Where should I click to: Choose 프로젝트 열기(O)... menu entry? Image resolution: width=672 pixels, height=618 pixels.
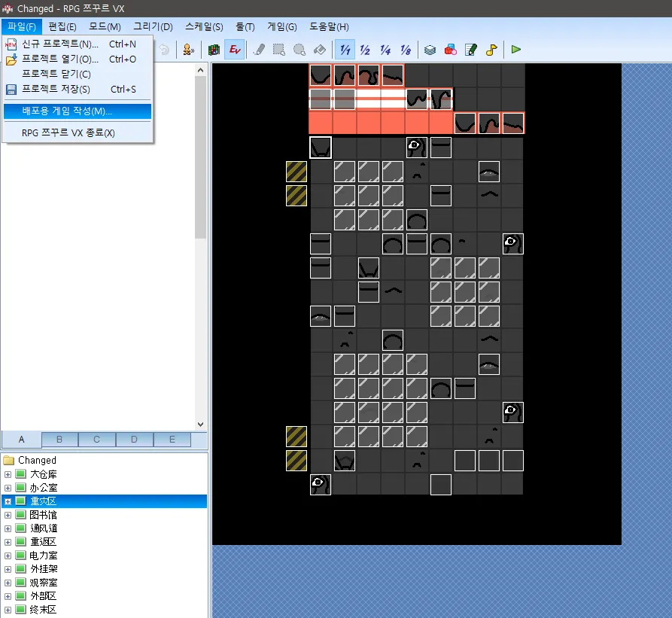[78, 59]
